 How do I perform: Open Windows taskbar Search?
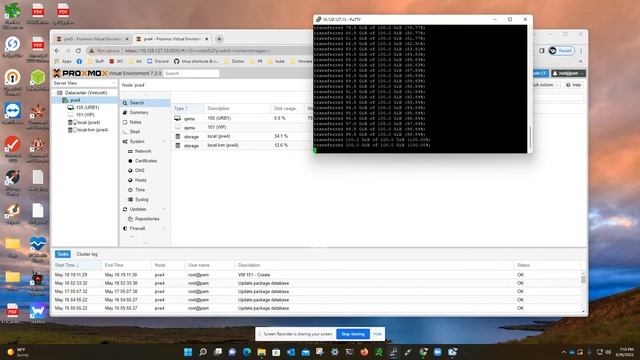click(x=203, y=352)
